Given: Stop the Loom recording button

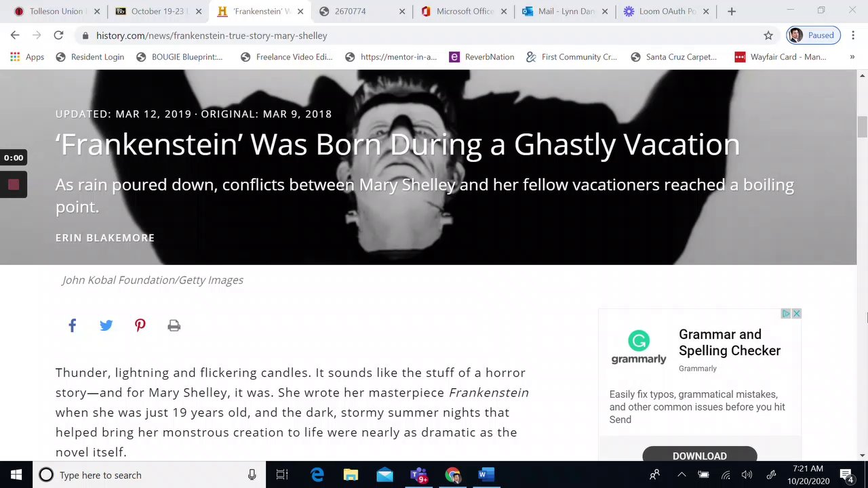Looking at the screenshot, I should click(x=14, y=184).
